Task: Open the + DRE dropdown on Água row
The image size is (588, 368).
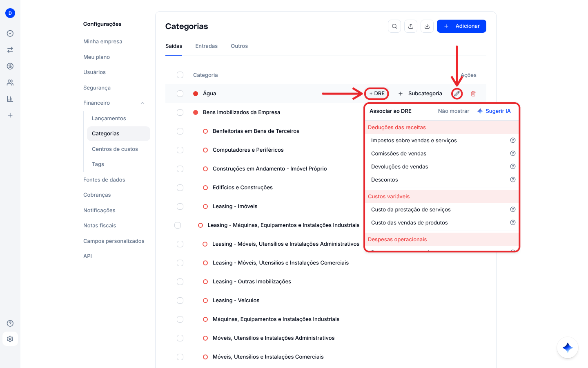Action: tap(376, 94)
